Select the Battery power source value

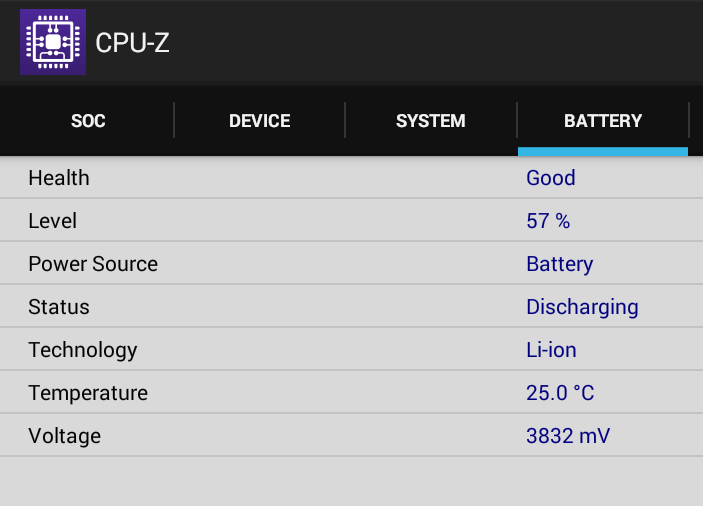point(560,264)
